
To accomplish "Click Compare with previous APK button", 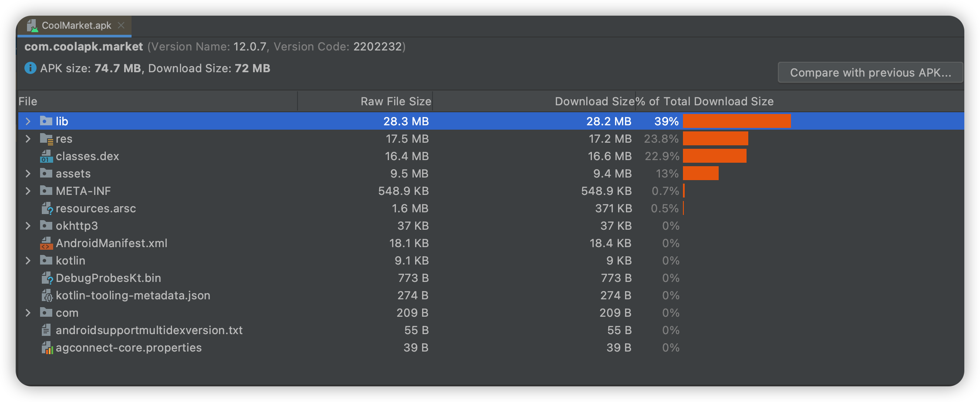I will 870,72.
